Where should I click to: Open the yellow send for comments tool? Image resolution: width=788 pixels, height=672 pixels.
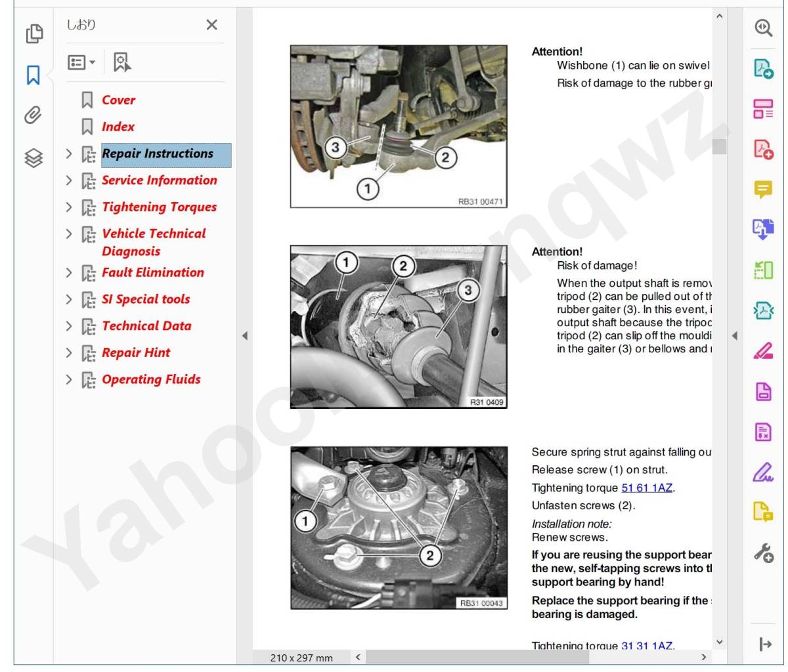[x=763, y=512]
